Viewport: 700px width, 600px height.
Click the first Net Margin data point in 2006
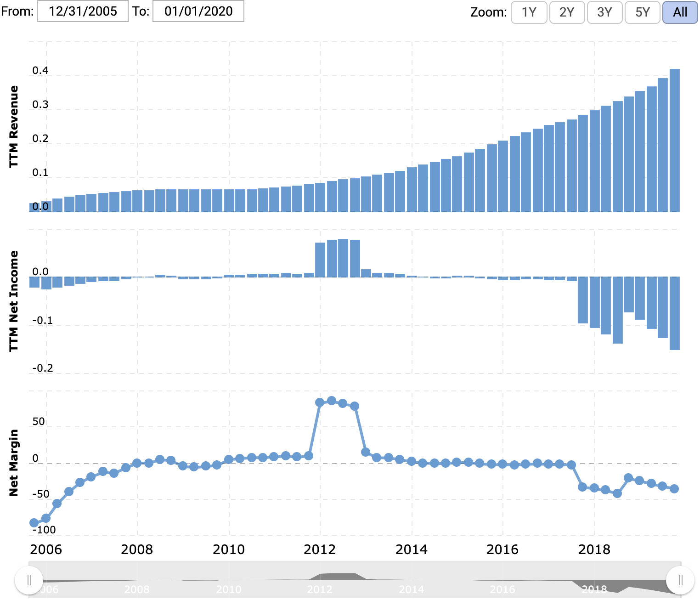point(34,523)
